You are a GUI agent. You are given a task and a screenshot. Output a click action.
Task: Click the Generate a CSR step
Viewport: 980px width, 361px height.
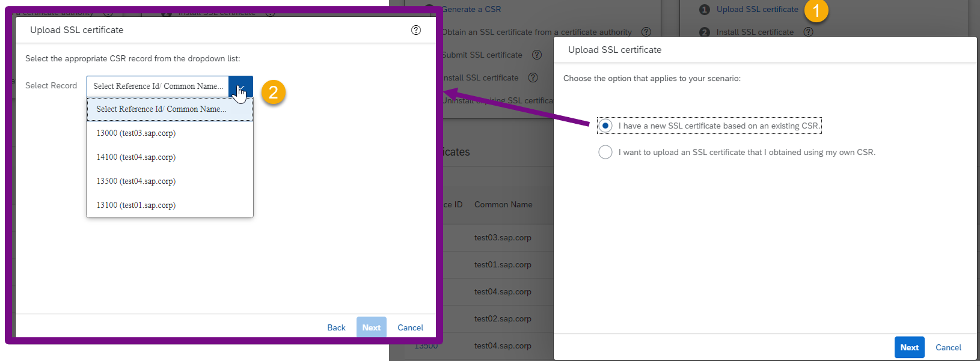pyautogui.click(x=471, y=10)
